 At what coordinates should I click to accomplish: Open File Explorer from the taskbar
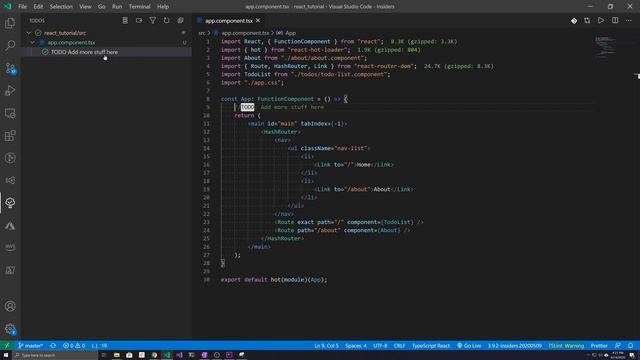pyautogui.click(x=116, y=355)
